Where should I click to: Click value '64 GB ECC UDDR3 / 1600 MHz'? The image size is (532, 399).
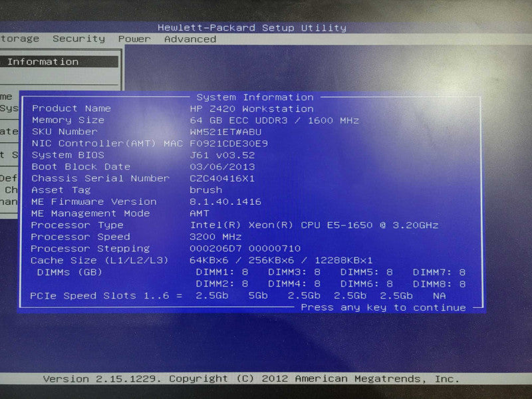[275, 120]
